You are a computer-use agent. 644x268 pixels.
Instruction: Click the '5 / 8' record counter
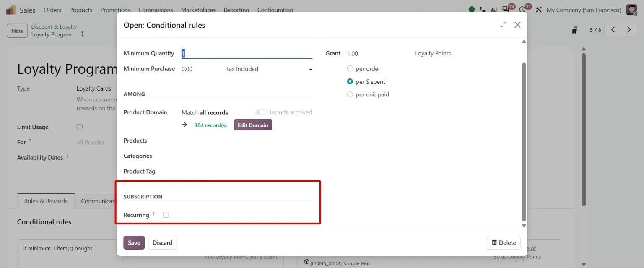(595, 30)
